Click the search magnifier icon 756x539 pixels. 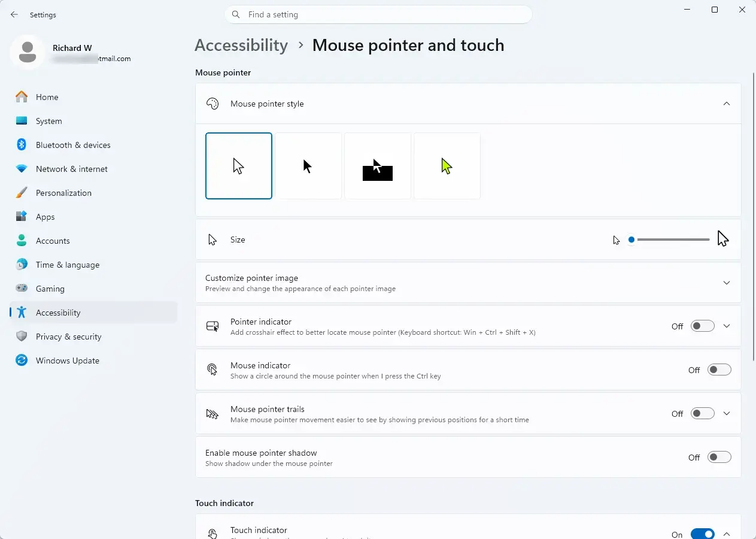236,14
